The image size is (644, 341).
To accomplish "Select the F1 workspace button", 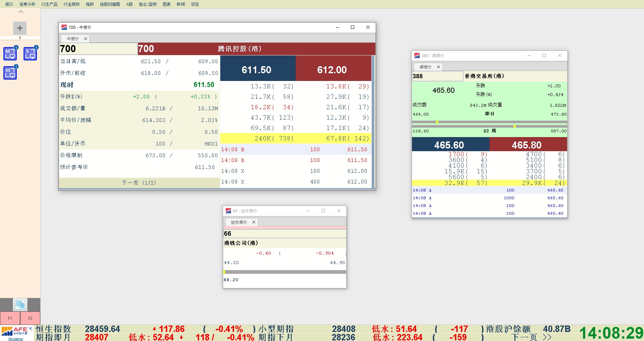I will [x=10, y=318].
